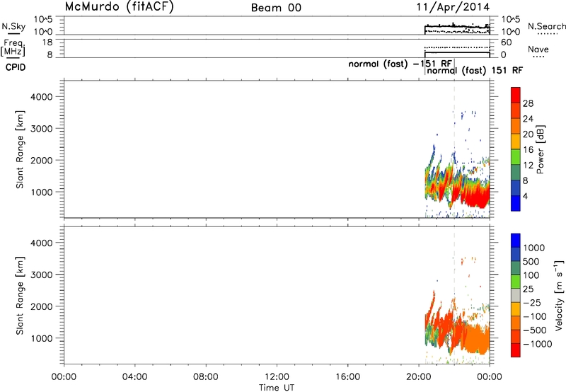Select the 'Velocity [m s-1]' colorbar title
This screenshot has height=392, width=566.
click(559, 295)
